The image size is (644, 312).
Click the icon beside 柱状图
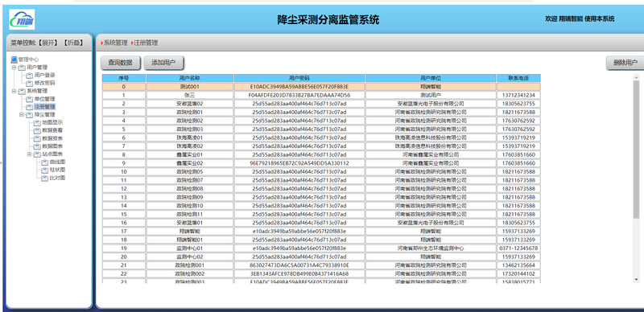45,170
